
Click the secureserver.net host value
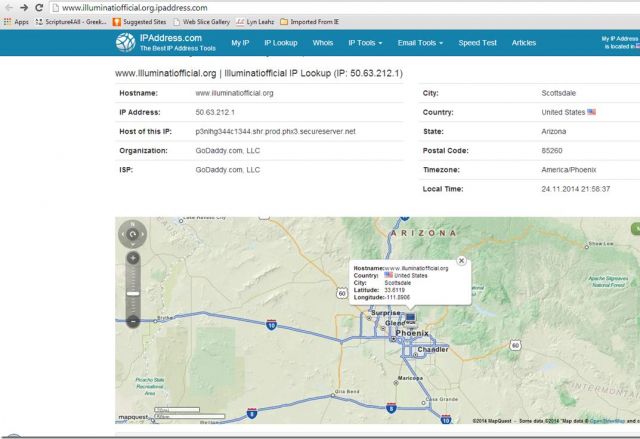coord(276,131)
